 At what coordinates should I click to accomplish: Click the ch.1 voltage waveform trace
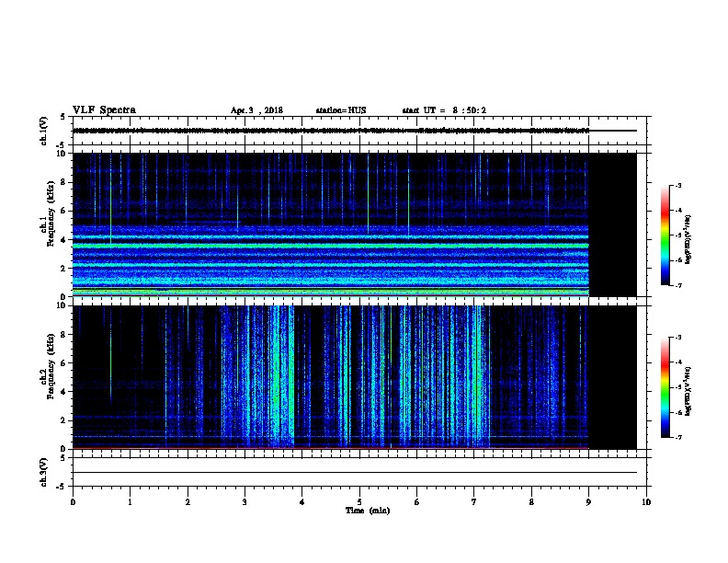[331, 131]
